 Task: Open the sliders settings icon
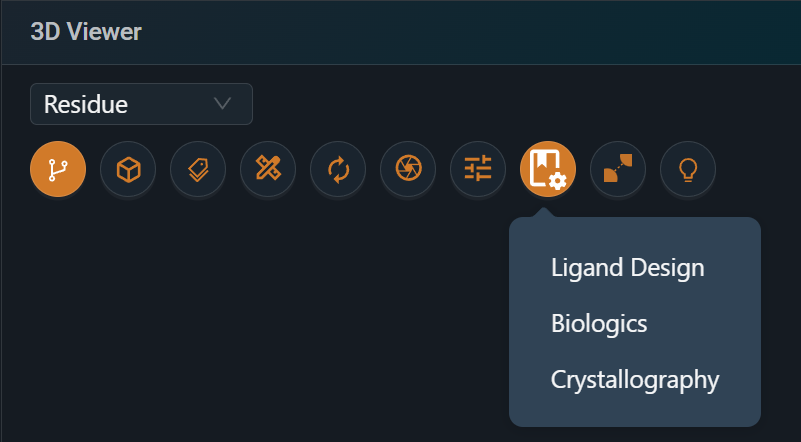478,169
